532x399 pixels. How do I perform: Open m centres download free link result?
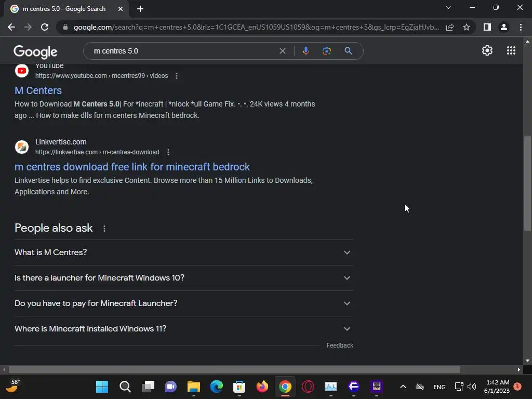(132, 167)
